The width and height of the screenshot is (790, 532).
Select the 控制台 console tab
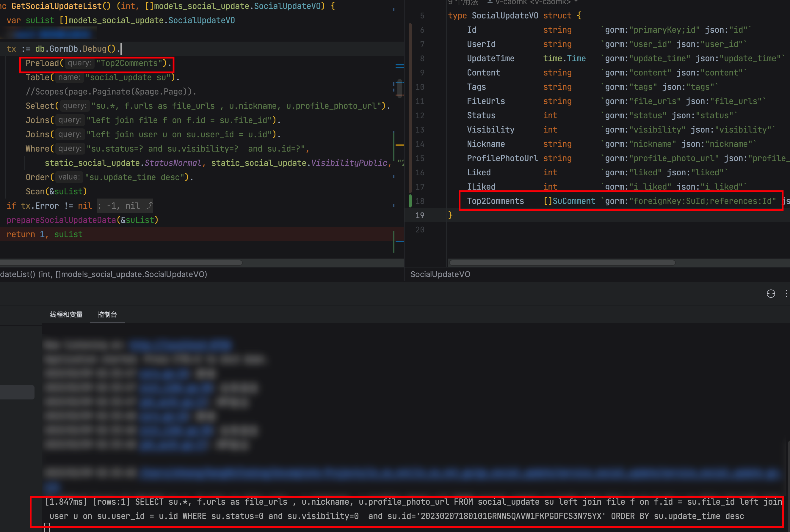(107, 314)
